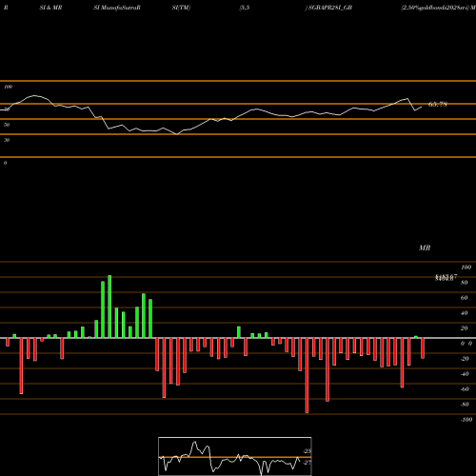The height and width of the screenshot is (476, 476).
Task: Click the -20 label on the MR axis
Action: (465, 359)
